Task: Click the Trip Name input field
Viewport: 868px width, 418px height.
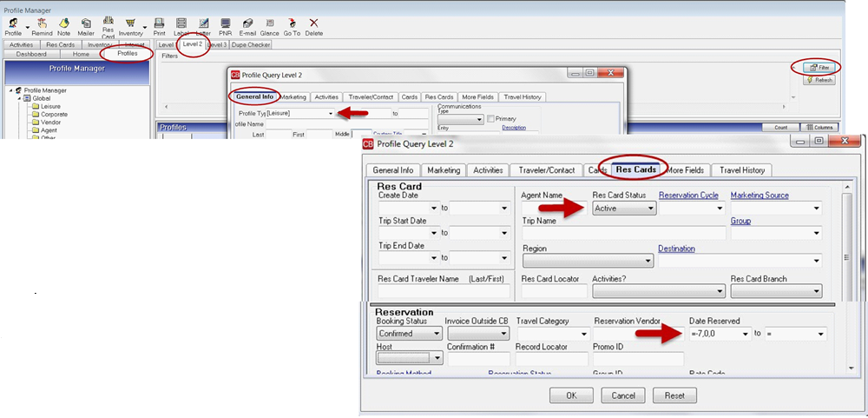Action: coord(624,233)
